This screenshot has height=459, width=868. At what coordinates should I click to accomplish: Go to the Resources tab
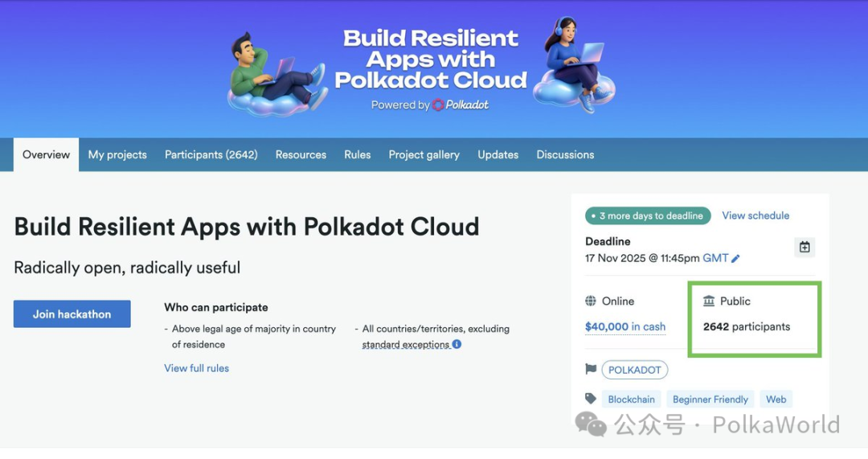tap(301, 154)
